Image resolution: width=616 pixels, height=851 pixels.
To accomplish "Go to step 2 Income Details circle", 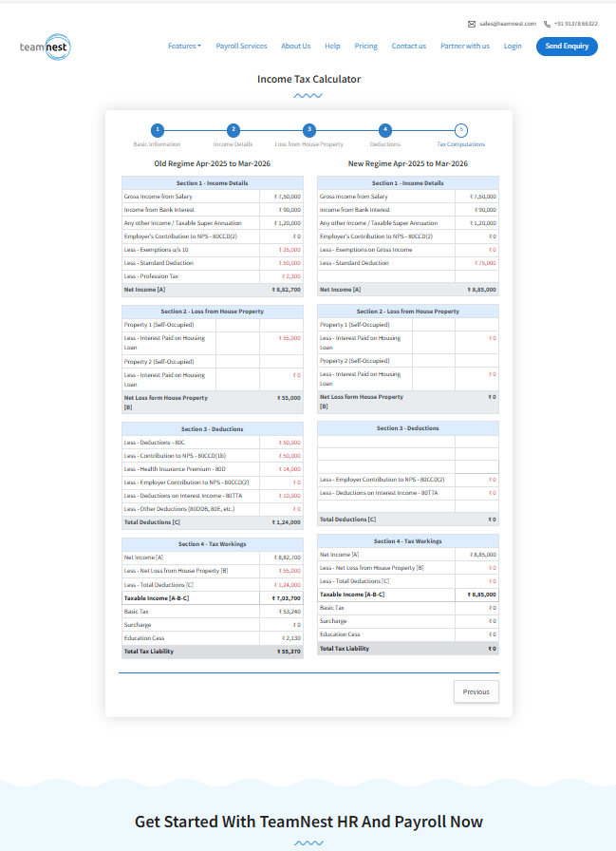I will (233, 130).
